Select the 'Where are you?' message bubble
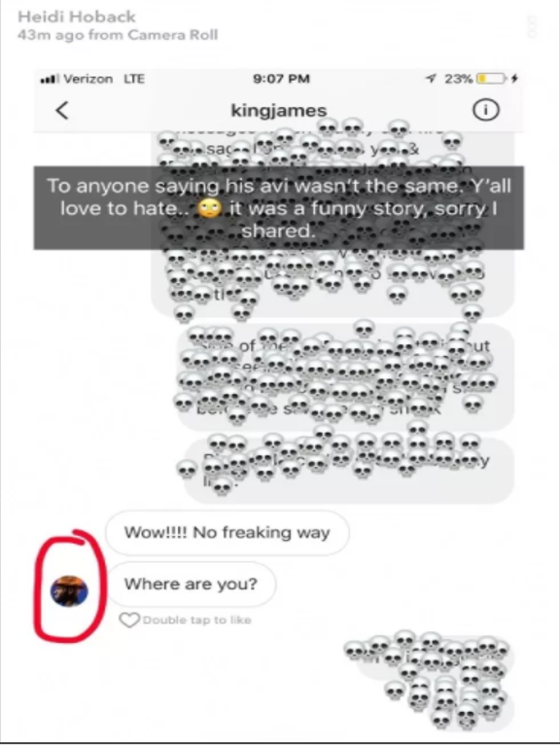 tap(191, 584)
